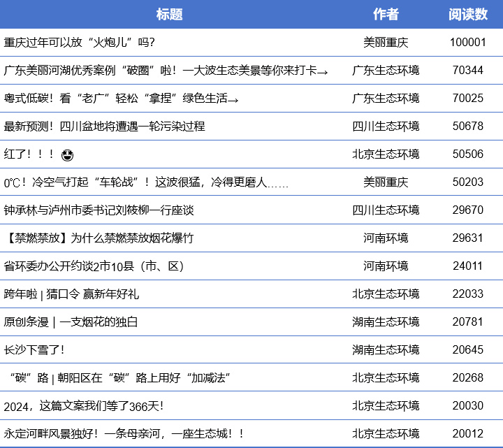
Task: Click the read count 20781
Action: pos(468,322)
